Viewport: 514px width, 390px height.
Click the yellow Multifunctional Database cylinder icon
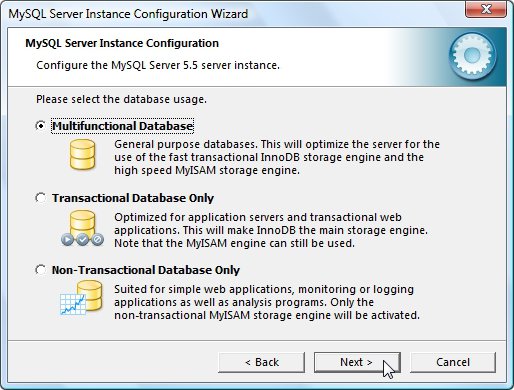point(82,155)
